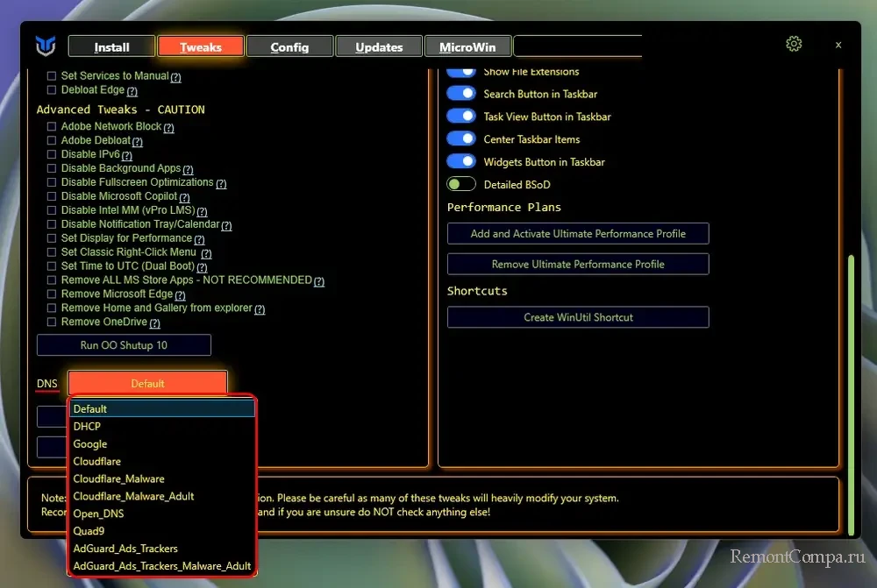Open help icon for Adobe Network Block

point(169,127)
